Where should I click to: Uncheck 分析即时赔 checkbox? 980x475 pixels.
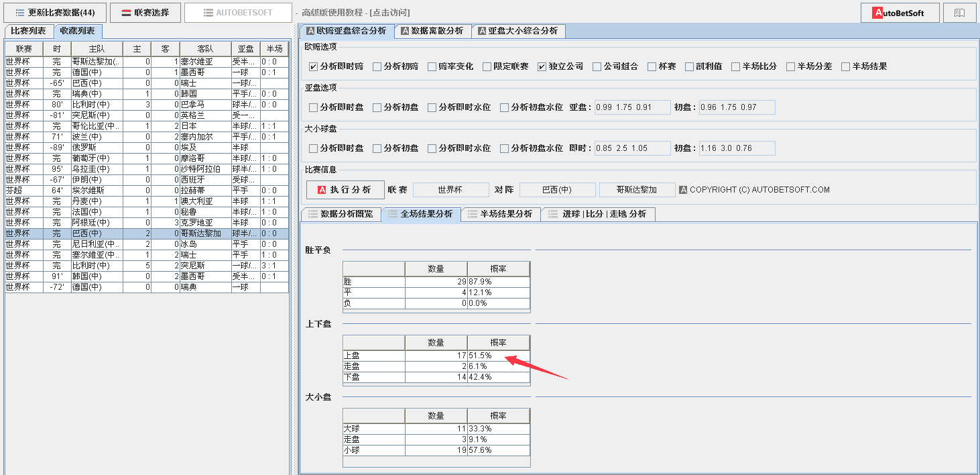tap(313, 66)
